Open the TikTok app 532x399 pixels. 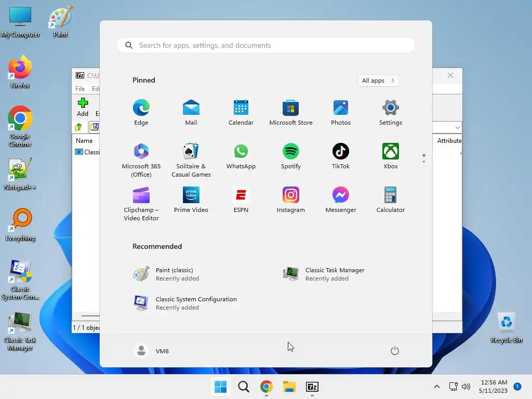coord(341,156)
